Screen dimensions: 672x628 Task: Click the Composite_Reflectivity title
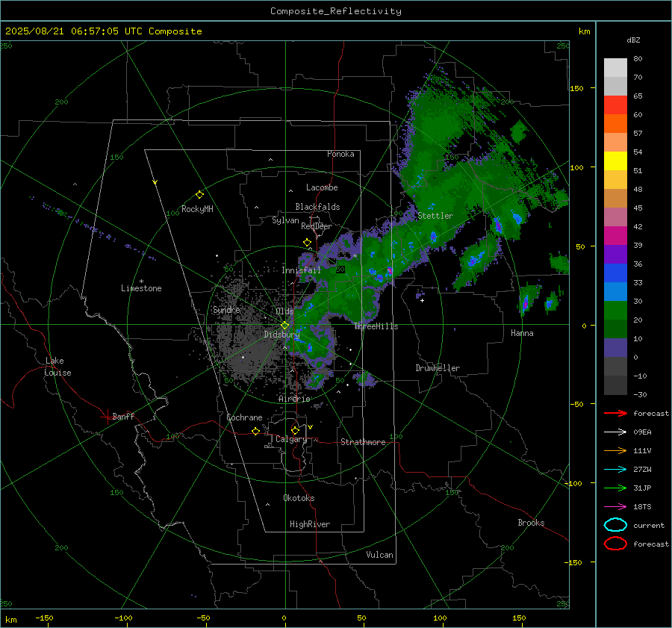(336, 11)
